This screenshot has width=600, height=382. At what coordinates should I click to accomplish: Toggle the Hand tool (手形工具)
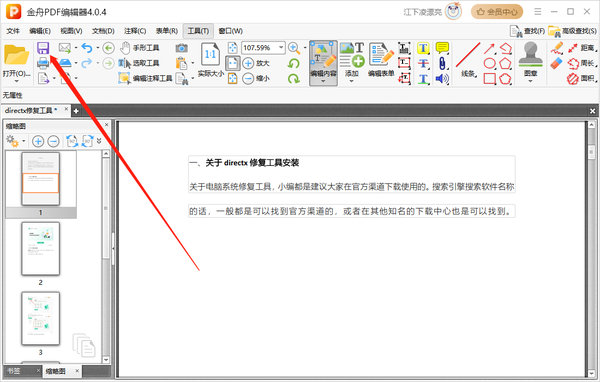tap(139, 48)
